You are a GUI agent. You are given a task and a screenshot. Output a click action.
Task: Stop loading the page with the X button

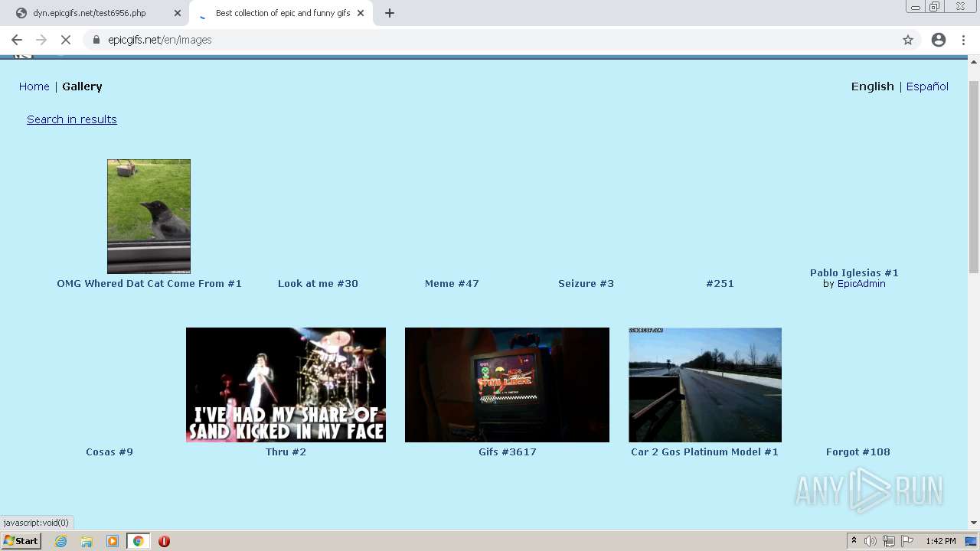[x=66, y=40]
